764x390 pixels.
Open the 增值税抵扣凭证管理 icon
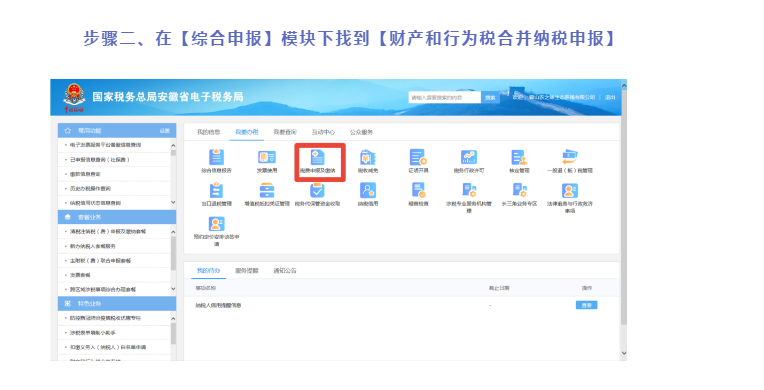267,190
